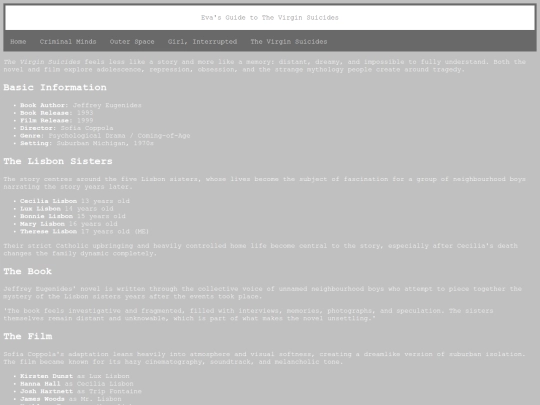Screen dimensions: 540x405
Task: Click the Lux Lisbon 14 years old item
Action: pos(66,209)
